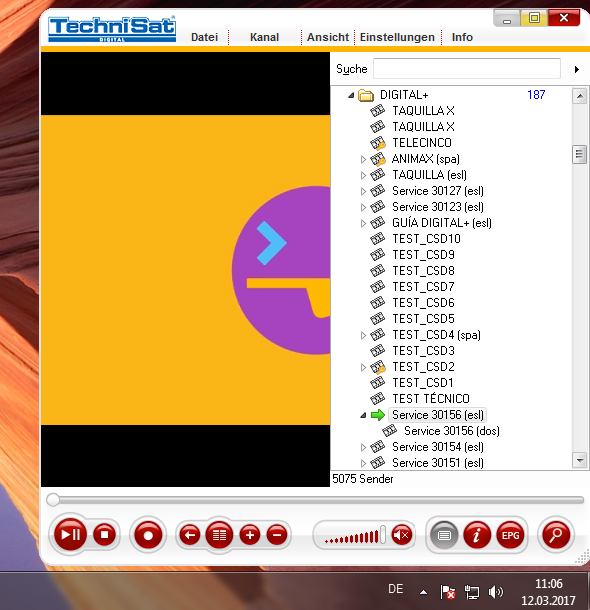Expand Service 30154 (esl)
This screenshot has width=590, height=610.
point(363,447)
